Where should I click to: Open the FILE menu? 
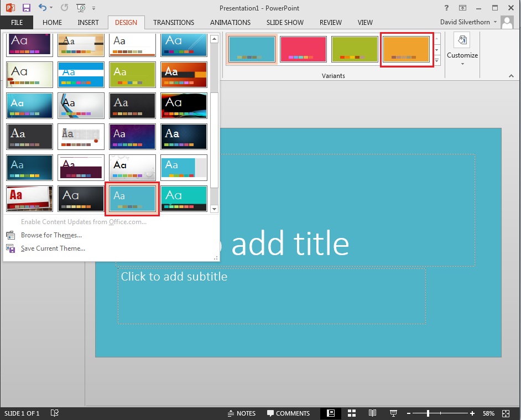[x=16, y=23]
